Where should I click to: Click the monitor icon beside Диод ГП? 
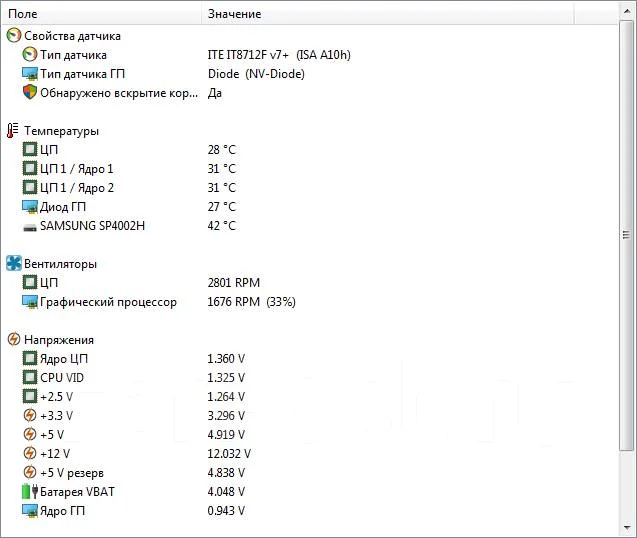coord(30,206)
